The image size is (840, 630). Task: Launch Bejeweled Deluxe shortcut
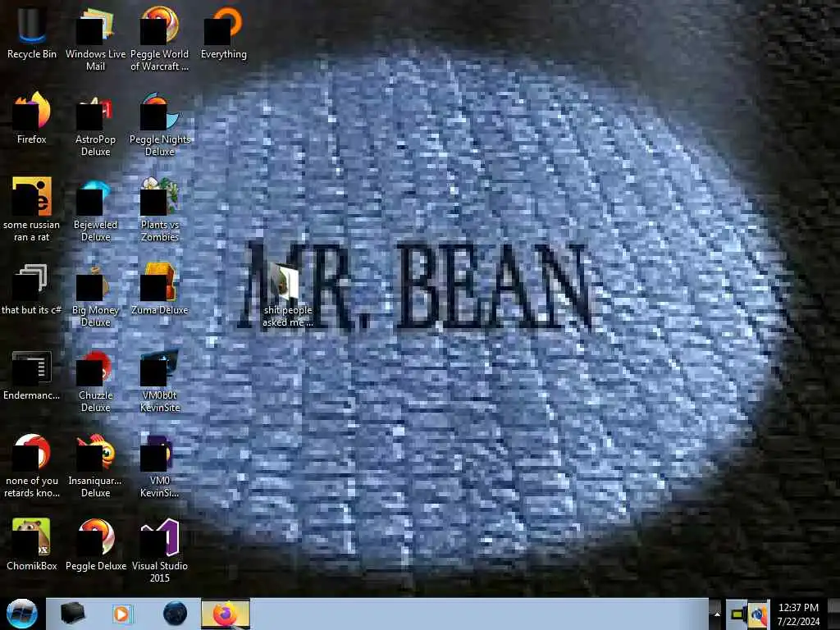95,209
